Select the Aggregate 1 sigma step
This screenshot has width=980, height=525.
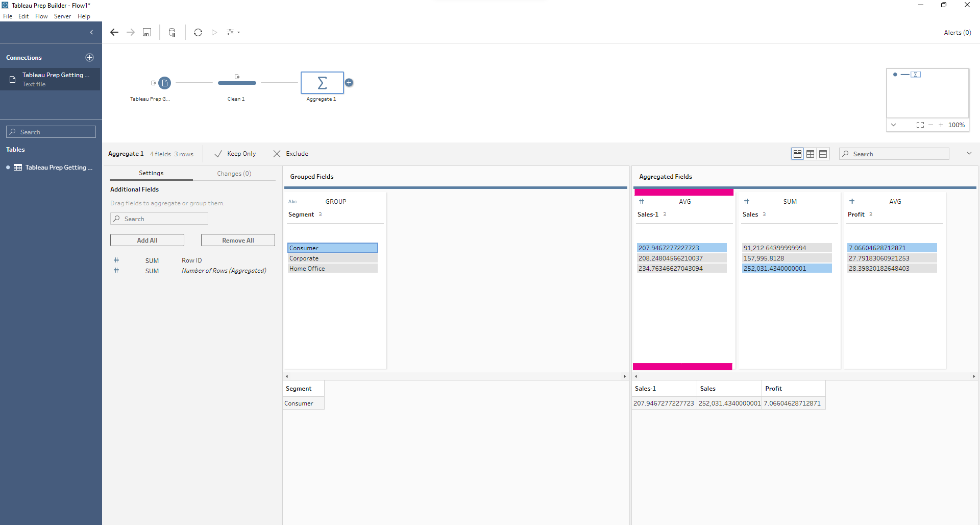322,83
